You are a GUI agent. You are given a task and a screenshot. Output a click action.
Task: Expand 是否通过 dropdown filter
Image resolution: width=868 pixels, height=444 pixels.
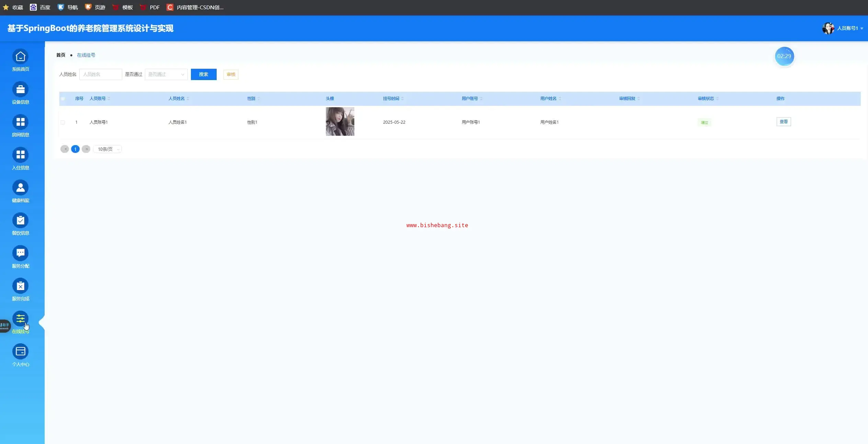tap(166, 75)
